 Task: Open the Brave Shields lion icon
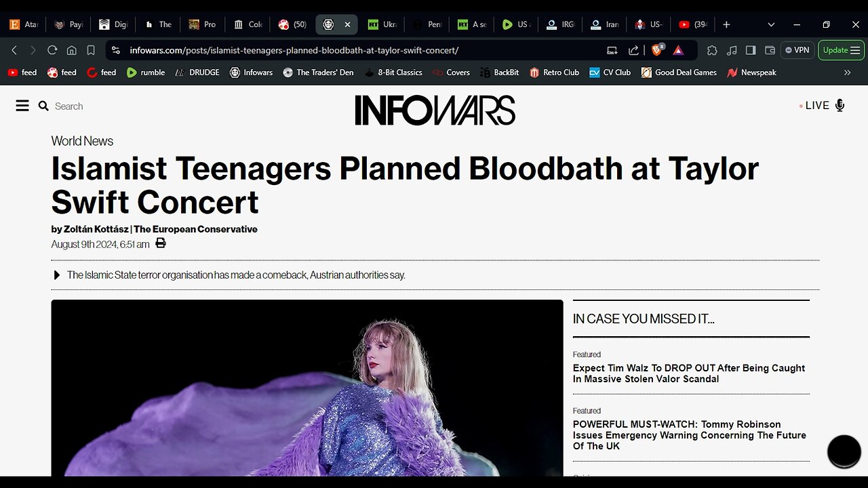pos(657,50)
